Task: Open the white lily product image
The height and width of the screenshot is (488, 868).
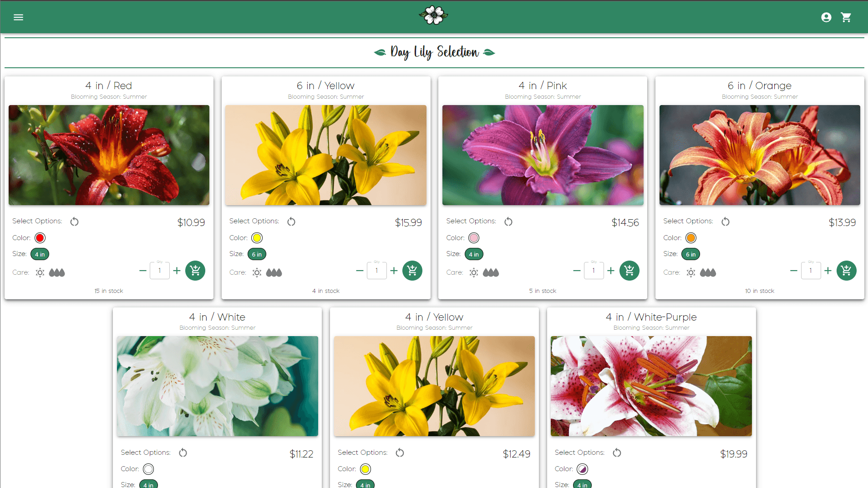Action: [218, 386]
